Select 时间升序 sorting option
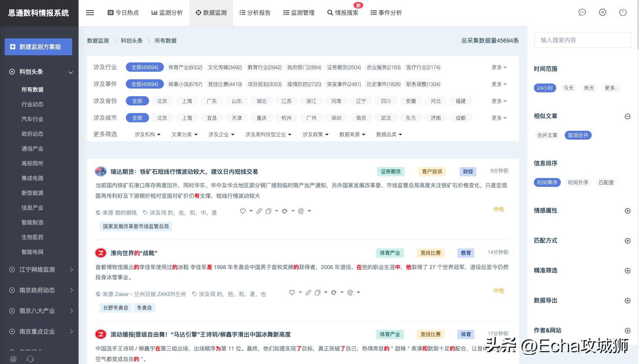The image size is (639, 364). pos(578,182)
